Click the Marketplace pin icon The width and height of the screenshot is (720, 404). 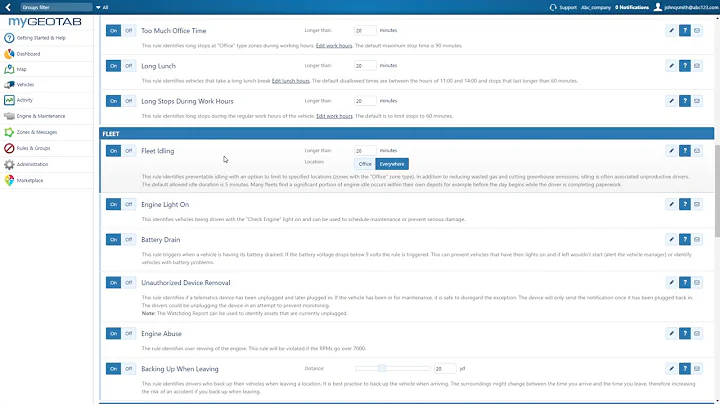click(x=9, y=180)
